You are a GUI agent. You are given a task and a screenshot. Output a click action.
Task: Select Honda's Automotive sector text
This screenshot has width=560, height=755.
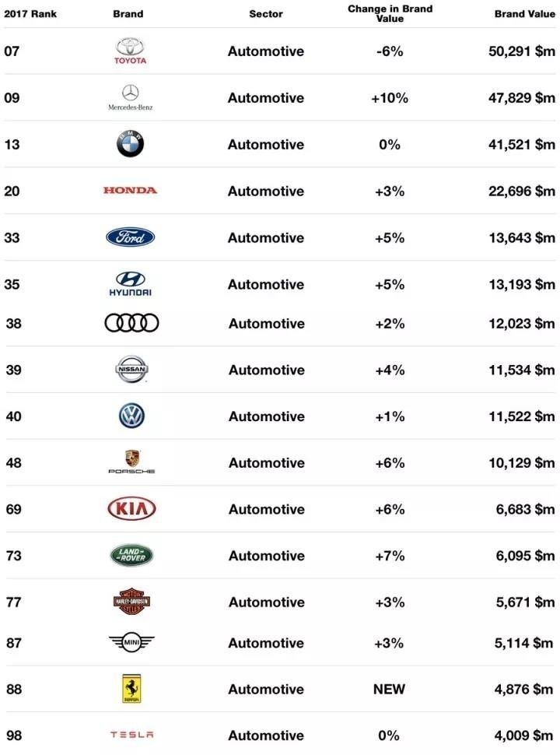click(265, 191)
